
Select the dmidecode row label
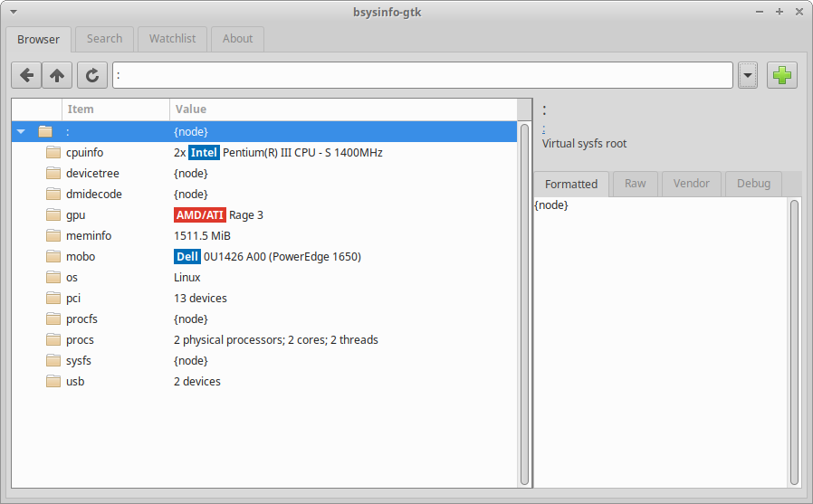(94, 194)
